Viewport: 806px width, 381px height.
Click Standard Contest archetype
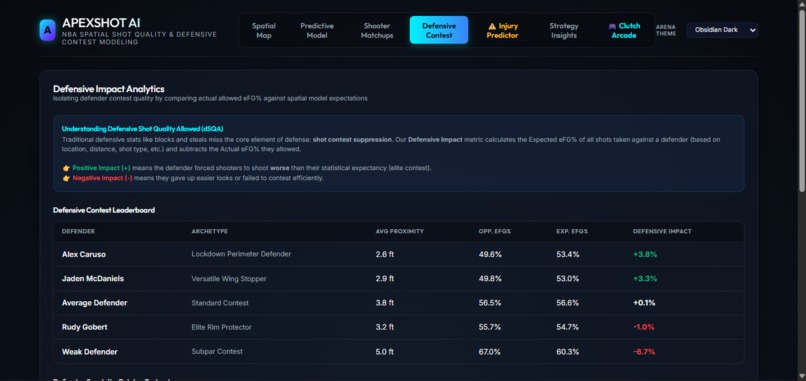click(x=220, y=303)
